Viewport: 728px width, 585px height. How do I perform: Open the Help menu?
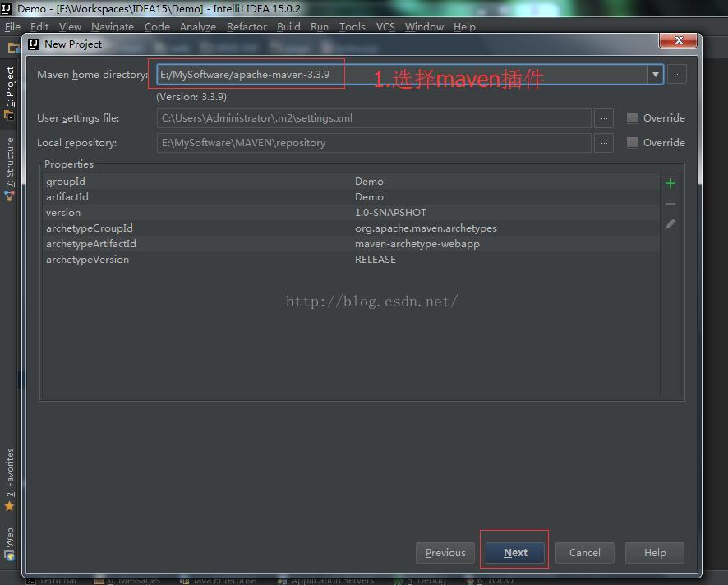point(464,27)
